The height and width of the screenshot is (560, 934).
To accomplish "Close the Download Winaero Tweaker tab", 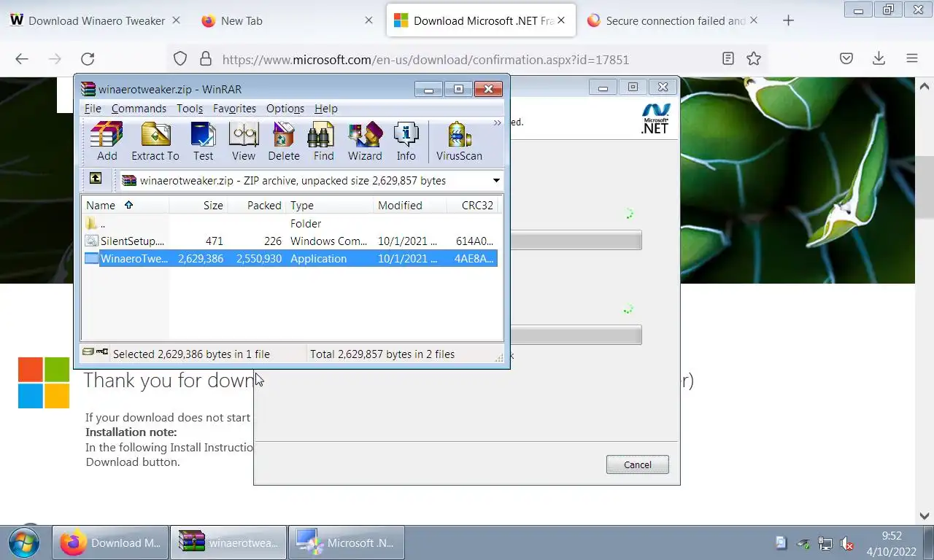I will (177, 20).
